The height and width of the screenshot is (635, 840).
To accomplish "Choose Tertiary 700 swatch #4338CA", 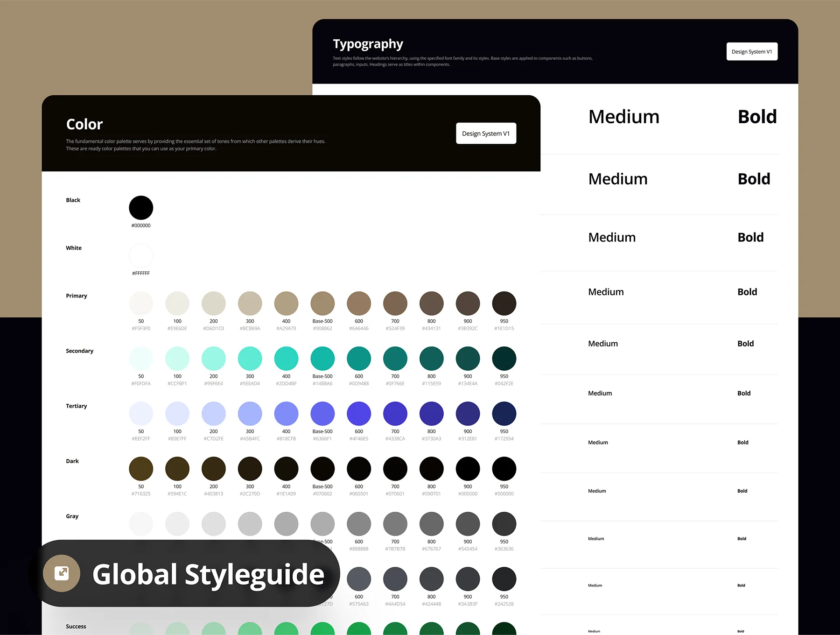I will (395, 414).
